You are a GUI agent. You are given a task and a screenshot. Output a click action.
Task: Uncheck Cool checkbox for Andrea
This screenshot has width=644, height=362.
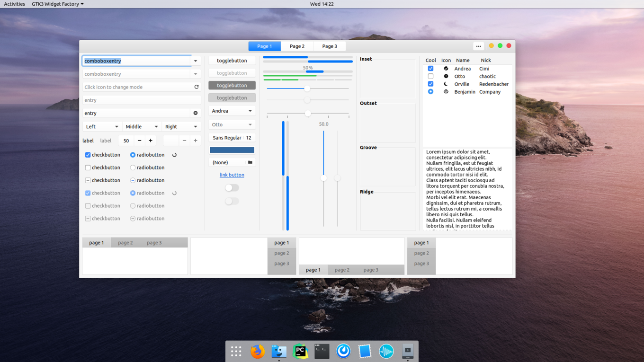point(430,69)
